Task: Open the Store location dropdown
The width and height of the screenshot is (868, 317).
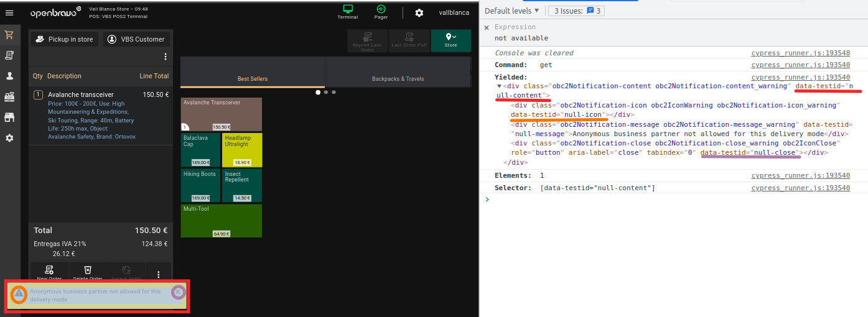Action: point(450,40)
